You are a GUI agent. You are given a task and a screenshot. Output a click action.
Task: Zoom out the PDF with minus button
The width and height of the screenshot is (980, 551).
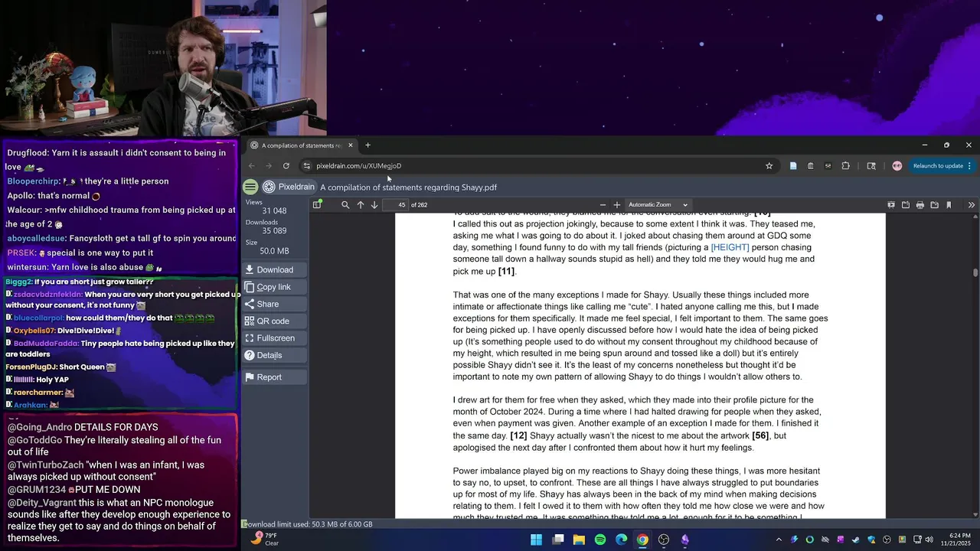603,204
